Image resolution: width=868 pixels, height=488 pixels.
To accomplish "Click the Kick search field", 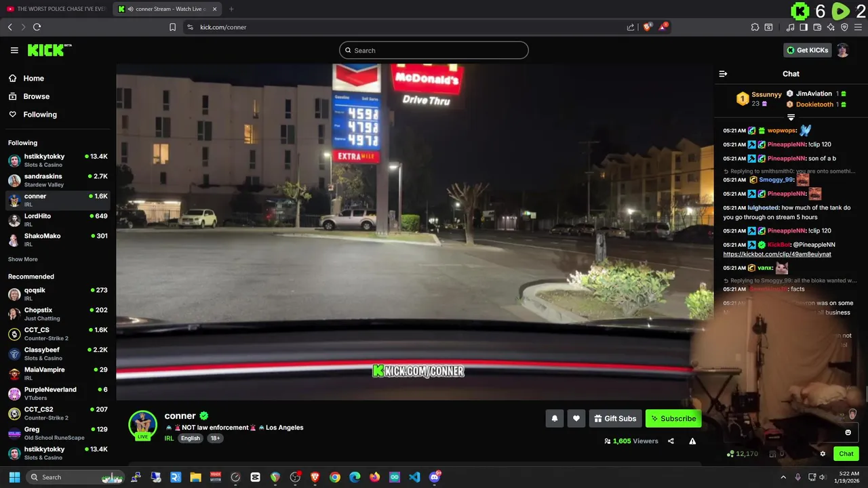I will coord(433,50).
